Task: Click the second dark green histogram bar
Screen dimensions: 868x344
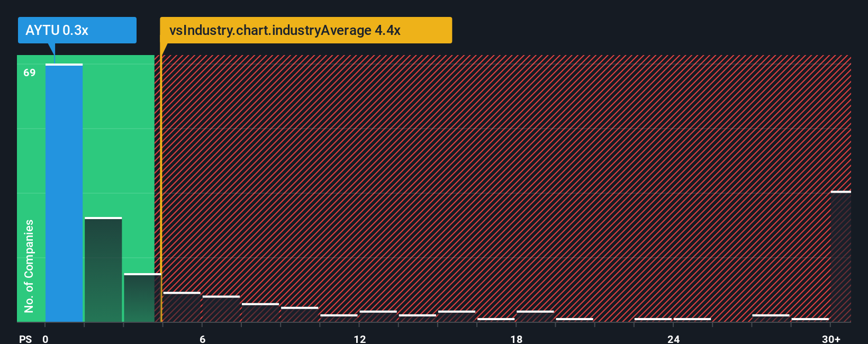Action: (x=103, y=270)
